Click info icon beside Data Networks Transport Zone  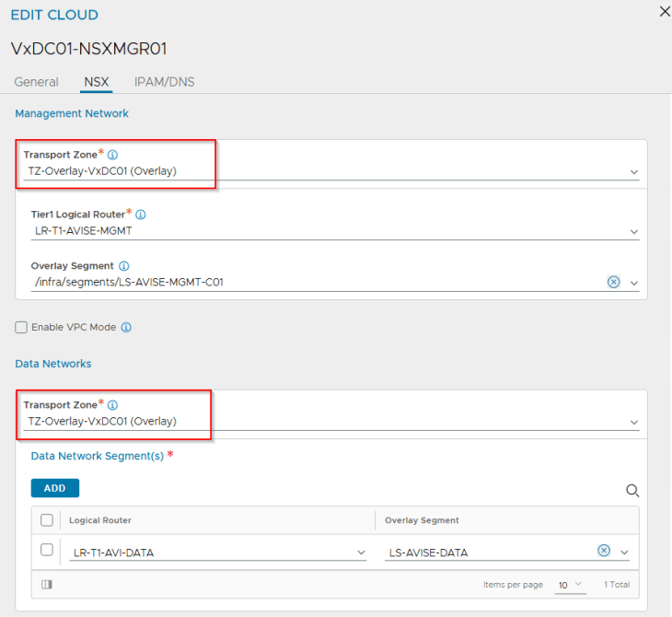click(x=112, y=405)
